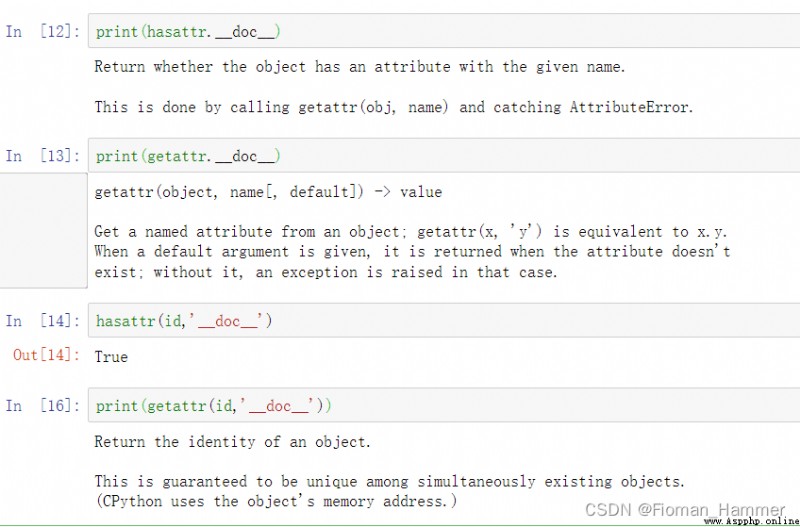Click the www.Aspphp.online watermark link

pos(752,521)
